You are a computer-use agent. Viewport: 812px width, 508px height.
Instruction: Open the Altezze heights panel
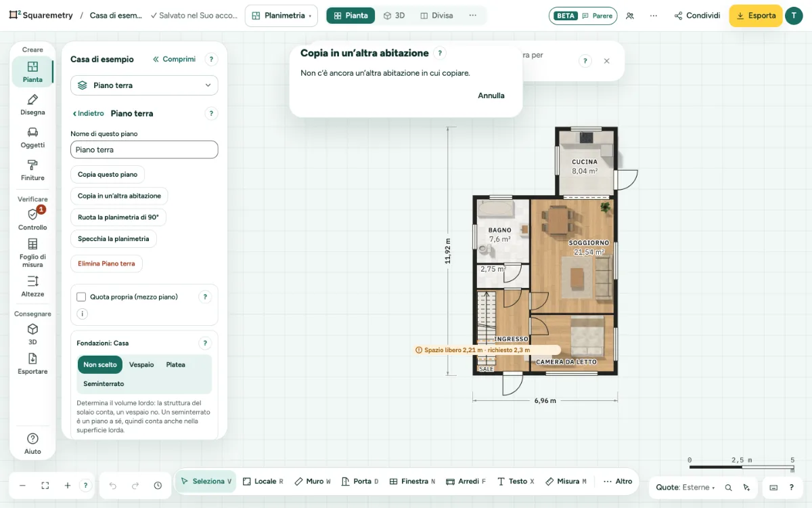(x=32, y=287)
